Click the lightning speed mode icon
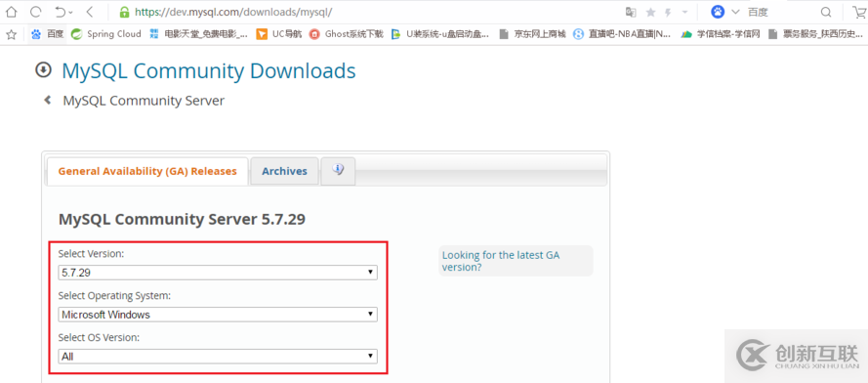Screen dimensions: 868x383 click(669, 12)
